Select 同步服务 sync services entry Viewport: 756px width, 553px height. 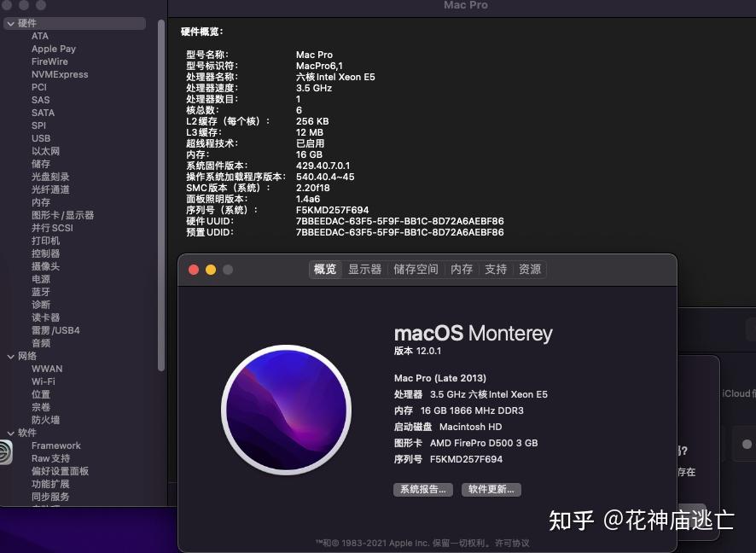(50, 497)
